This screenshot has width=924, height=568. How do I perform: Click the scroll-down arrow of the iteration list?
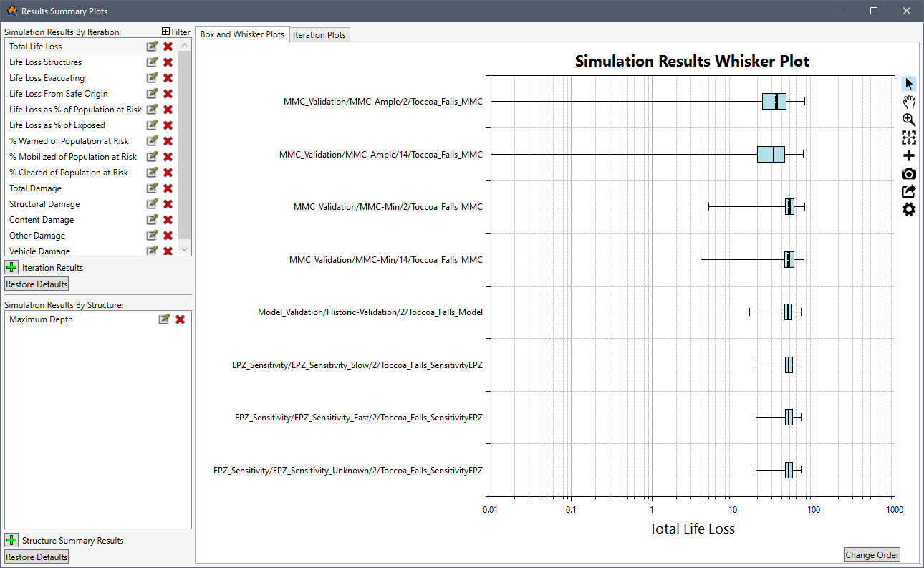pyautogui.click(x=184, y=249)
